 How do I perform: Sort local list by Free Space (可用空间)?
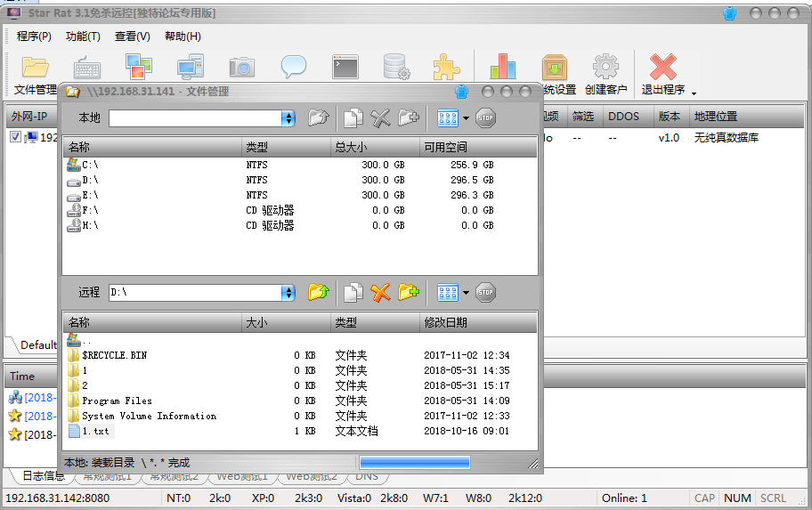pyautogui.click(x=478, y=147)
